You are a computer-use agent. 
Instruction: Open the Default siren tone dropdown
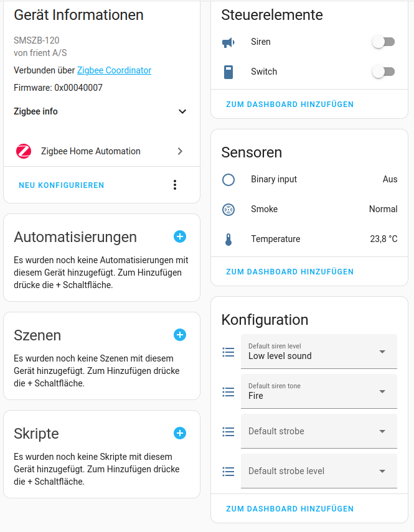coord(319,391)
